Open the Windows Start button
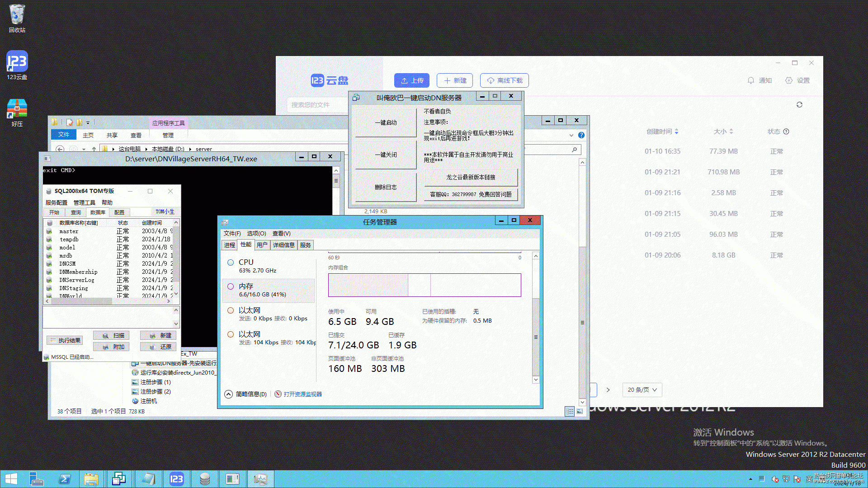The image size is (868, 488). click(x=11, y=479)
